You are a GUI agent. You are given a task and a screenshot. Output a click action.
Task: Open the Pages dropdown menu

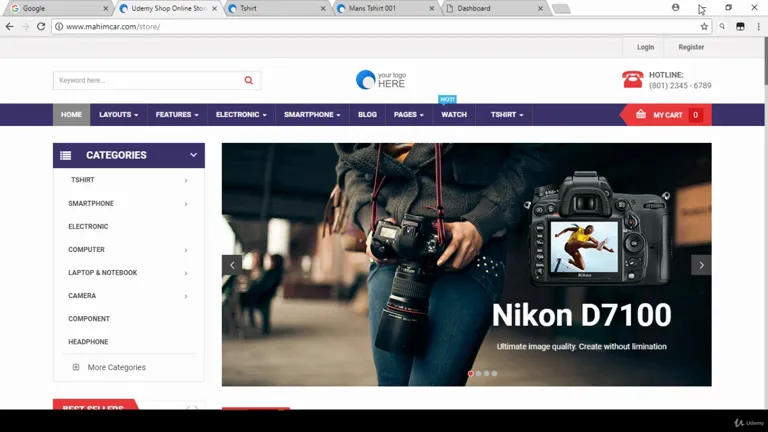coord(408,115)
